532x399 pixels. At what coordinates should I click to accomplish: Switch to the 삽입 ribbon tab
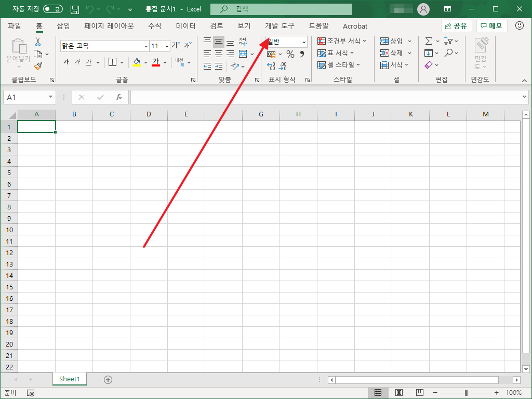[x=63, y=26]
